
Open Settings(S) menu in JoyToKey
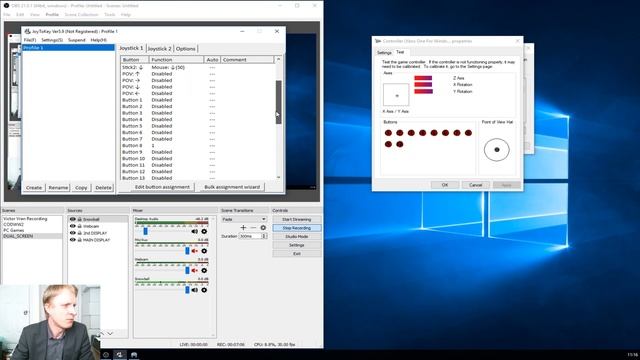[52, 40]
